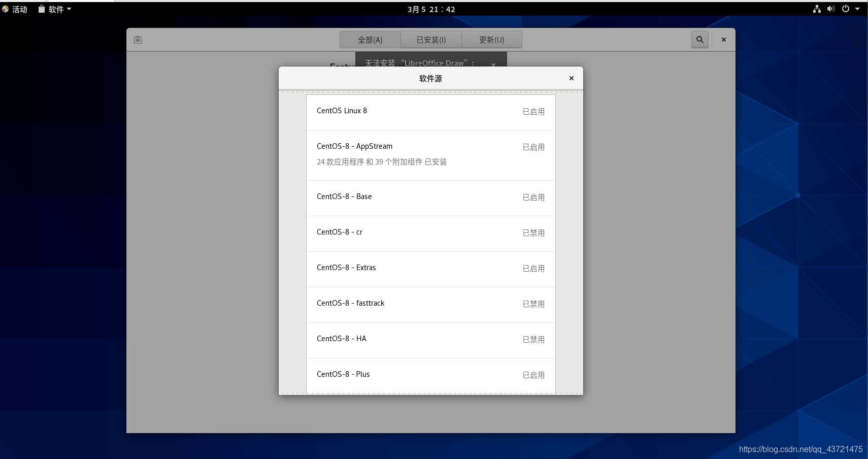Select the CentOS-8 - Extras repository
The image size is (868, 459).
pyautogui.click(x=431, y=270)
